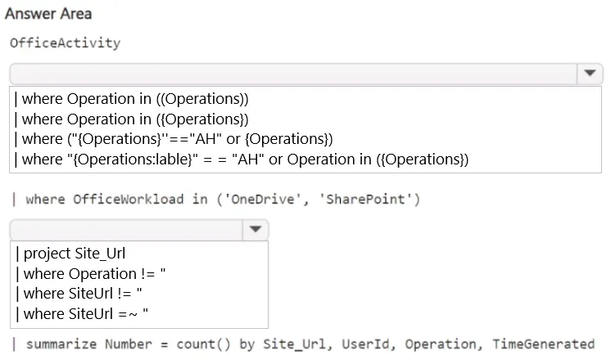Choose 'where Operation in ({Operations})' option
The height and width of the screenshot is (364, 611).
pyautogui.click(x=131, y=119)
